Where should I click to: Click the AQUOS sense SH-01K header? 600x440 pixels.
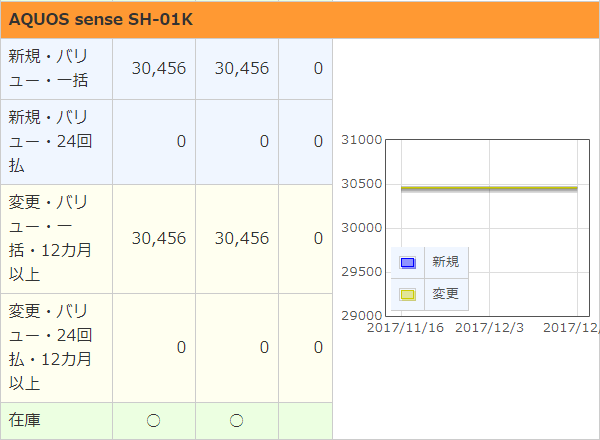(x=300, y=20)
